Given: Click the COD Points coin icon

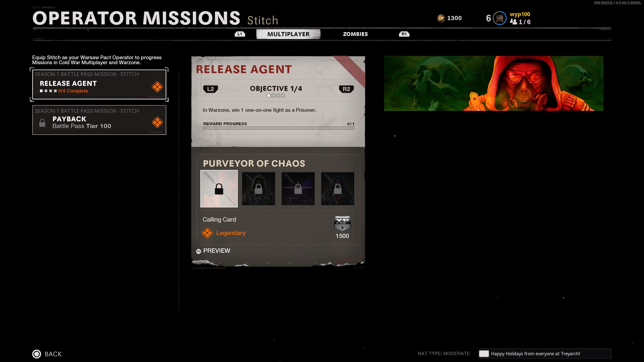Looking at the screenshot, I should pos(441,18).
